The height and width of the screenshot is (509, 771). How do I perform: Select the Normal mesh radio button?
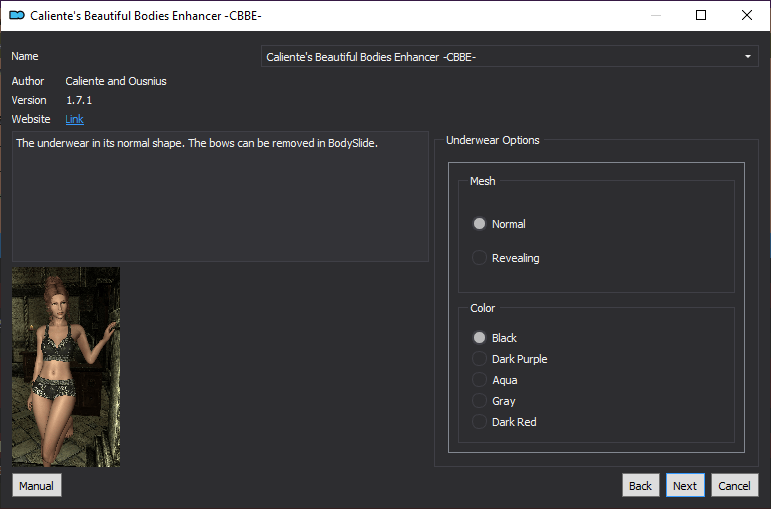479,224
